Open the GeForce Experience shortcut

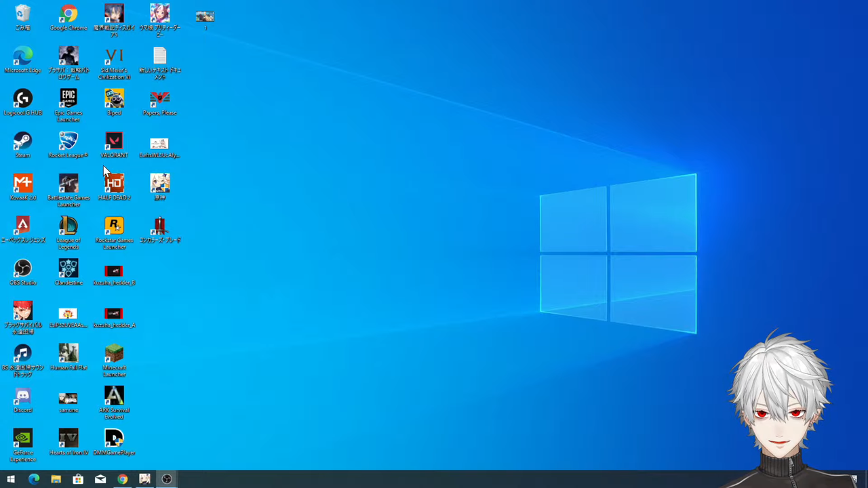[22, 445]
